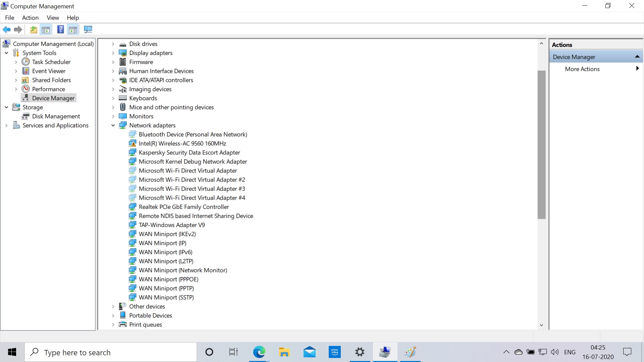Screen dimensions: 644x362
Task: Click the Scan for hardware changes monitor icon
Action: 88,29
